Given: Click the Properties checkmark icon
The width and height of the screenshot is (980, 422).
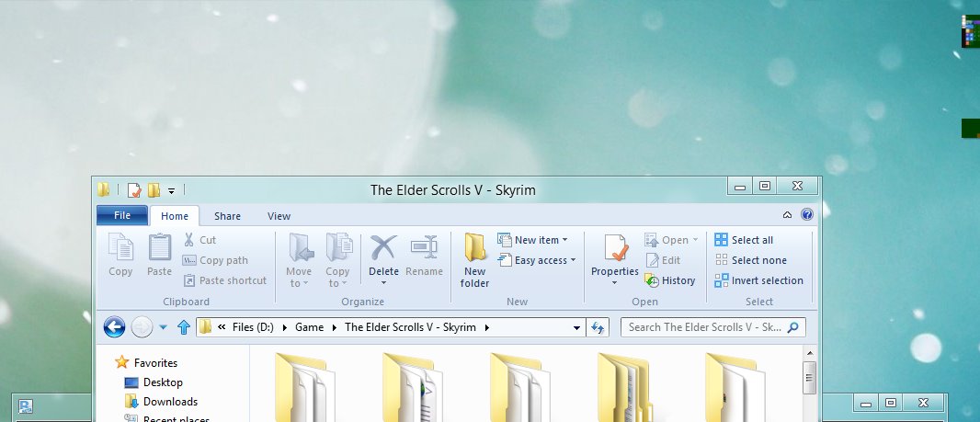Looking at the screenshot, I should pyautogui.click(x=615, y=249).
